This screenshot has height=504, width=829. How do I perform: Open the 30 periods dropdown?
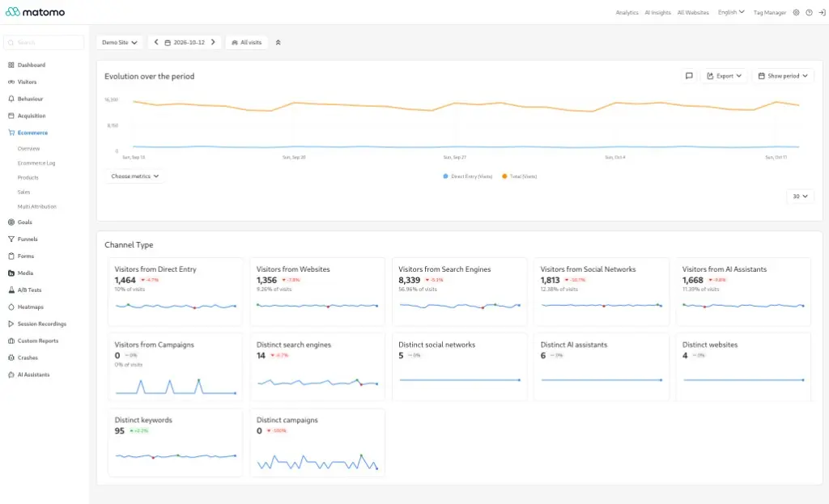point(800,196)
